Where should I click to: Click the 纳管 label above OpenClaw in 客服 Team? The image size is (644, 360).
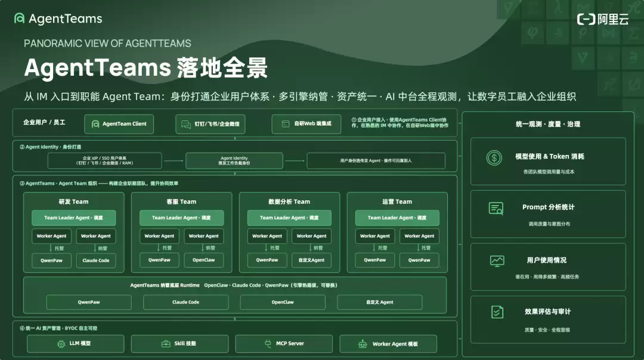(210, 248)
